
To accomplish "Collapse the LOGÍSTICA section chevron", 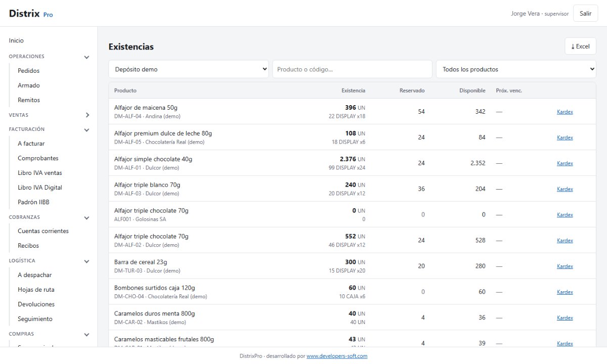I will pyautogui.click(x=86, y=261).
